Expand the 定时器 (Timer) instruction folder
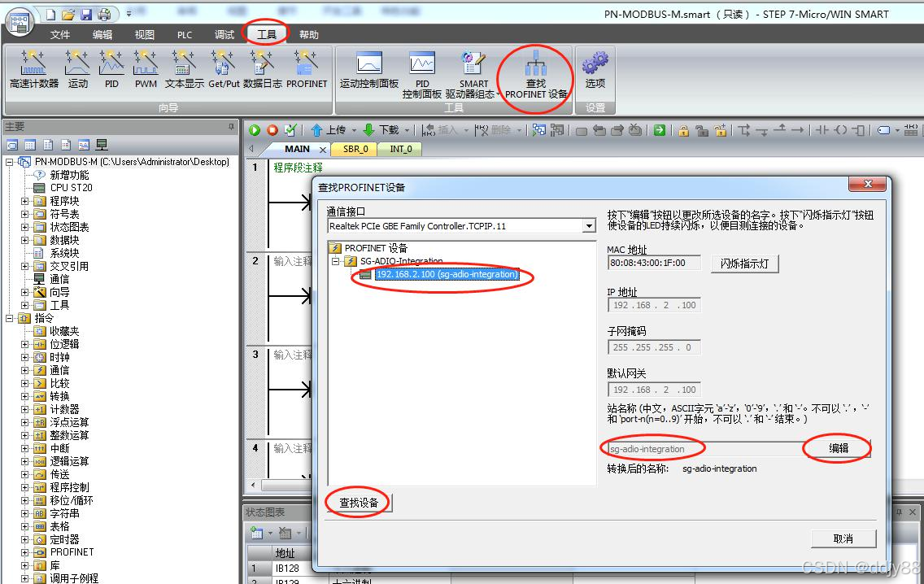The image size is (924, 584). pos(24,539)
